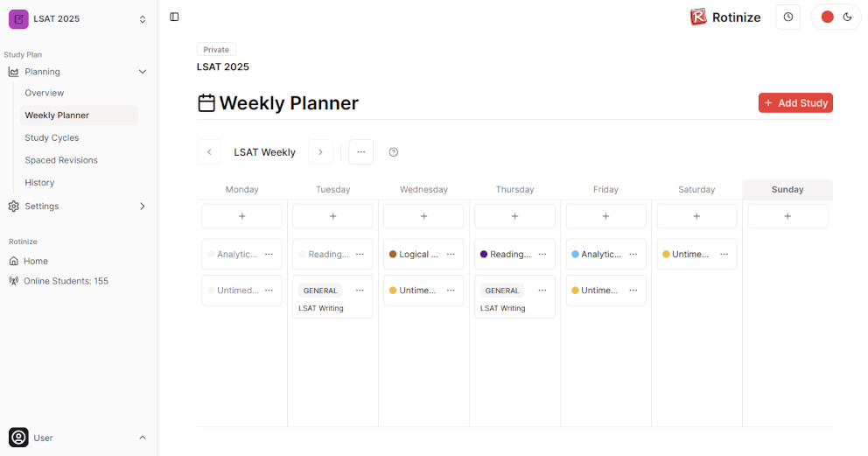Click plus to add study on Monday
Viewport: 868px width, 456px height.
241,216
